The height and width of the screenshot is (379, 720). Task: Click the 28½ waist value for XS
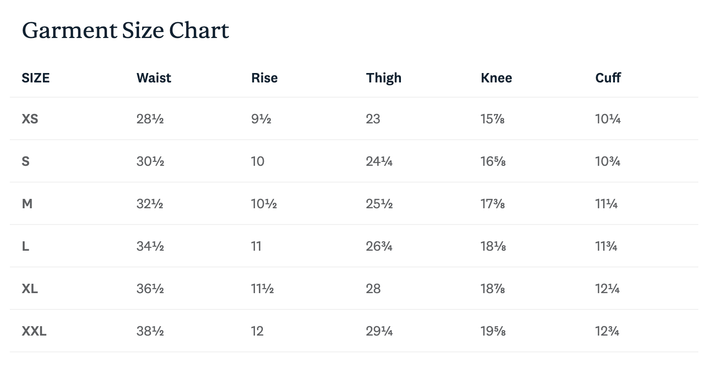click(x=150, y=119)
